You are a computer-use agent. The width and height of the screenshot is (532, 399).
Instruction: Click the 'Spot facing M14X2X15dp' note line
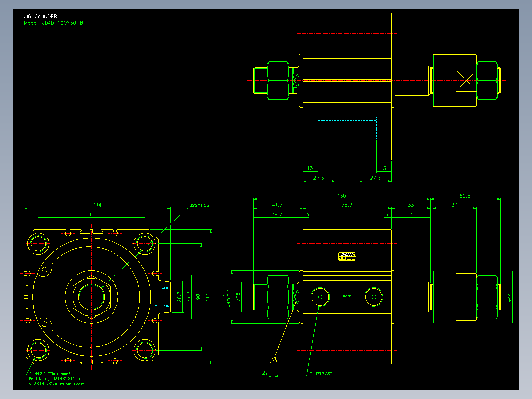pos(54,379)
